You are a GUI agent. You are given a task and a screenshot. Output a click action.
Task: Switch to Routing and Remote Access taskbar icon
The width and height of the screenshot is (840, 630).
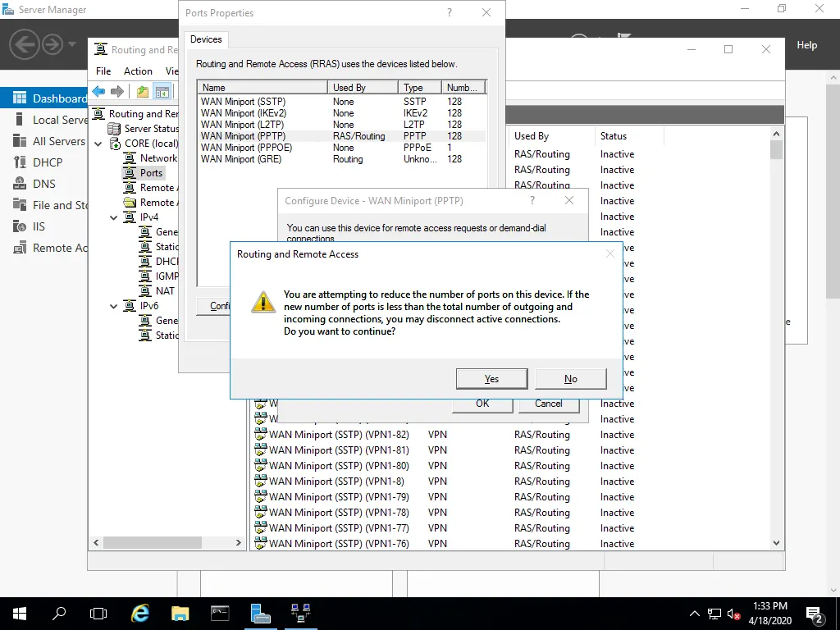click(300, 614)
